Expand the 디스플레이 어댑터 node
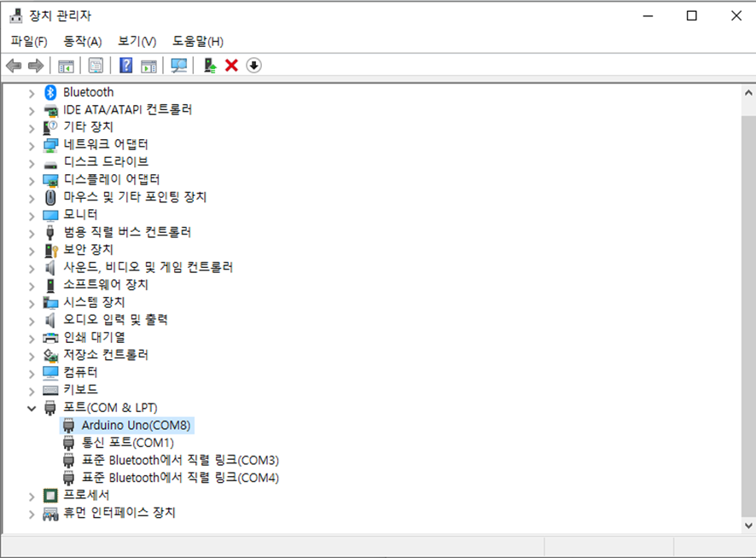The image size is (756, 558). (32, 180)
